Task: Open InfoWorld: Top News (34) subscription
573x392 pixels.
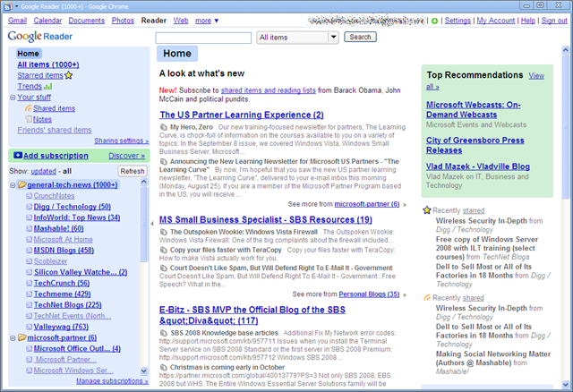Action: click(x=77, y=217)
